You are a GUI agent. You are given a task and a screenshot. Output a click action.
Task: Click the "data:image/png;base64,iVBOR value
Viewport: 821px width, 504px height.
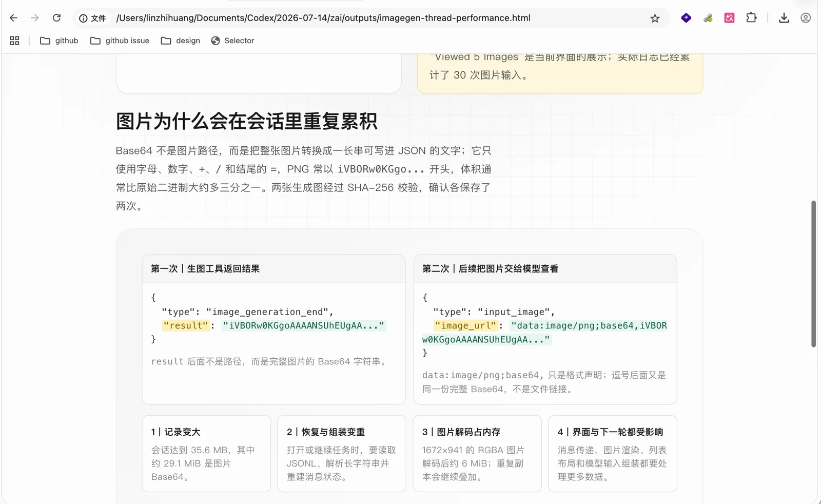pos(544,332)
